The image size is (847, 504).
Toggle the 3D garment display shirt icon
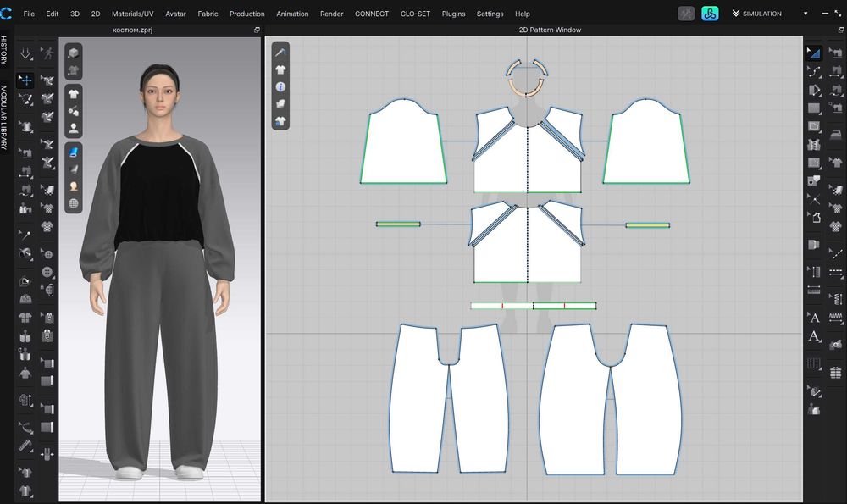point(74,94)
